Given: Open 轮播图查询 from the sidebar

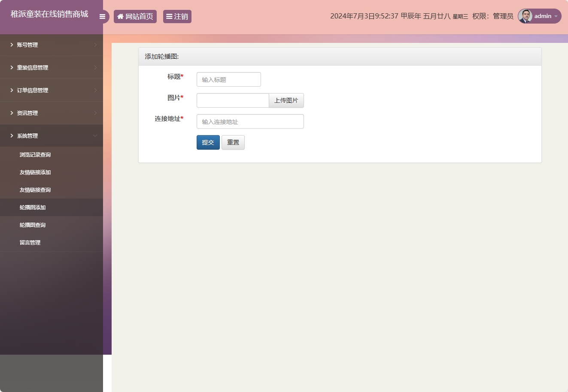Looking at the screenshot, I should tap(33, 225).
